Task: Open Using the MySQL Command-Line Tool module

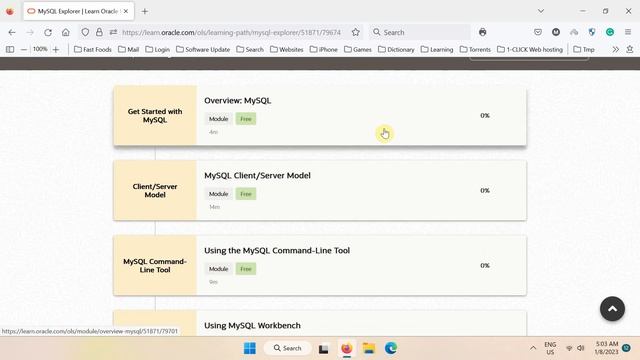Action: pyautogui.click(x=277, y=251)
